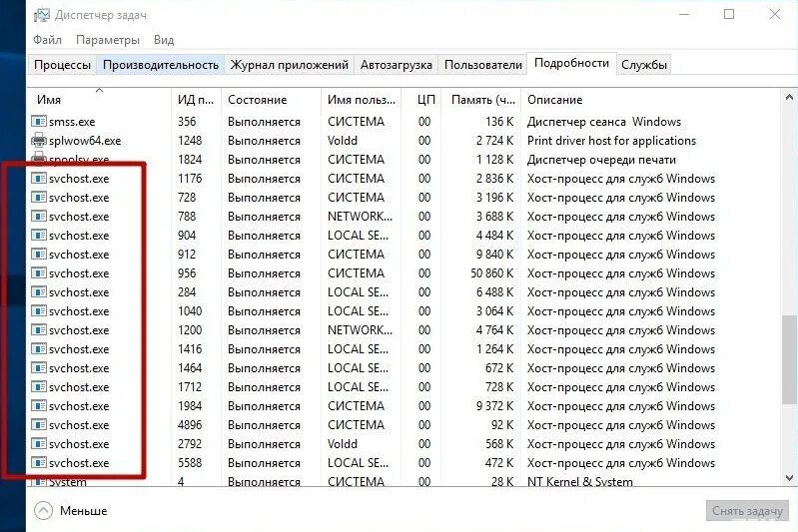Click the scrollbar up arrow
The height and width of the screenshot is (532, 798).
789,96
